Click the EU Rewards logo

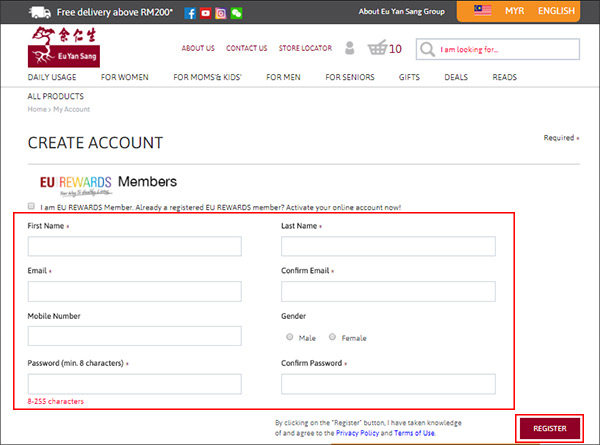coord(76,185)
